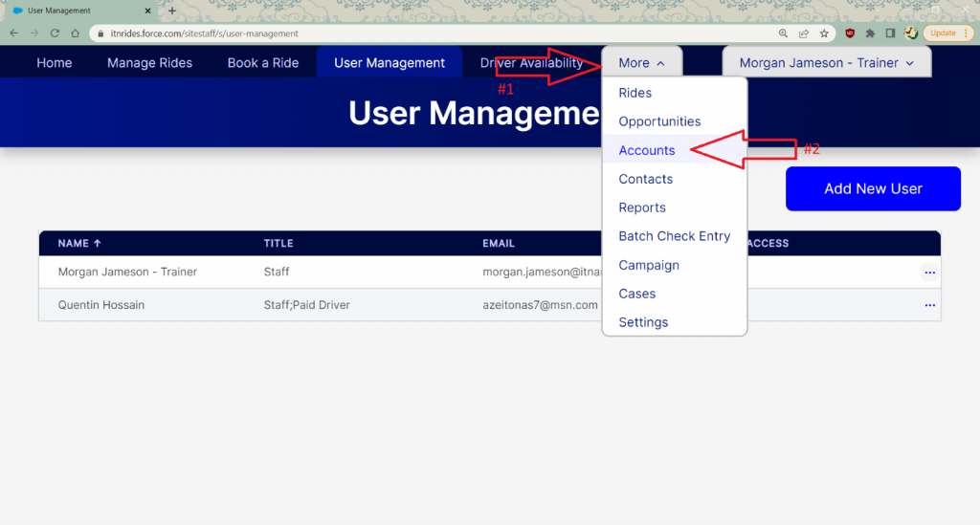Select Accounts from the More menu
Image resolution: width=980 pixels, height=525 pixels.
click(x=646, y=150)
